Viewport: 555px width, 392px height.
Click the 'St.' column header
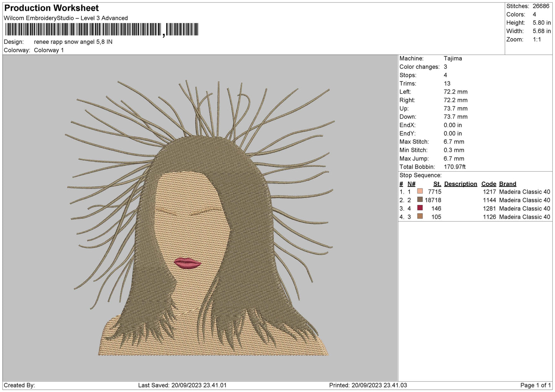coord(437,184)
